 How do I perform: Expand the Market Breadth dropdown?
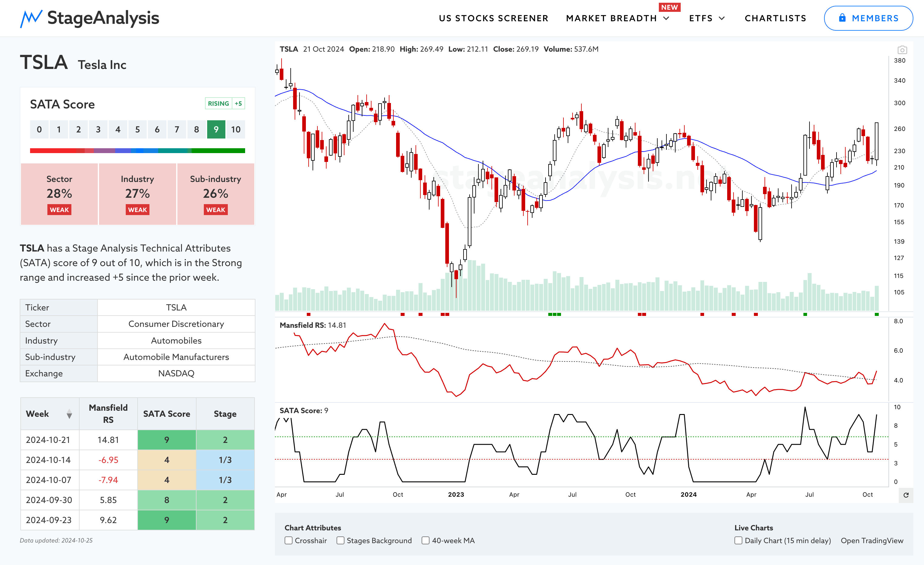click(617, 18)
